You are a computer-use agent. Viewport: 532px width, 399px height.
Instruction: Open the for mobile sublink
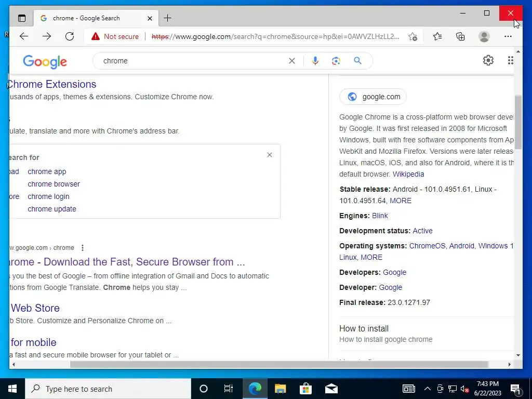pyautogui.click(x=33, y=342)
